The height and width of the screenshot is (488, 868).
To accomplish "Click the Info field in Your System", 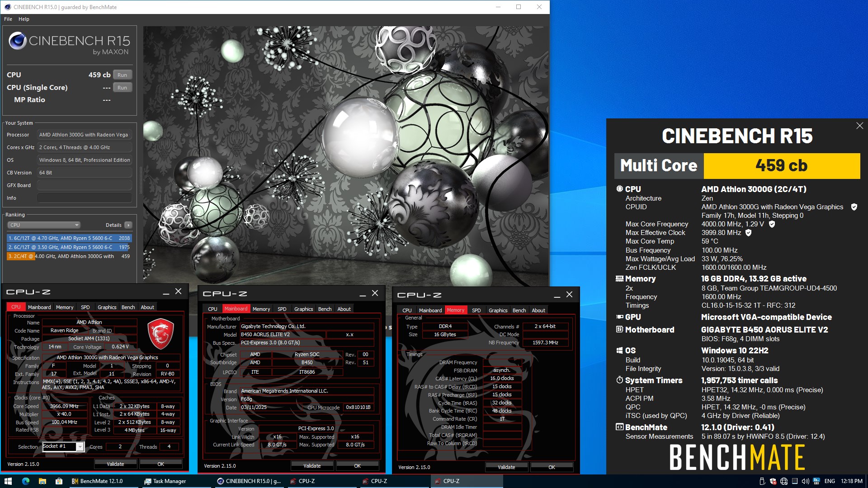I will [x=85, y=198].
